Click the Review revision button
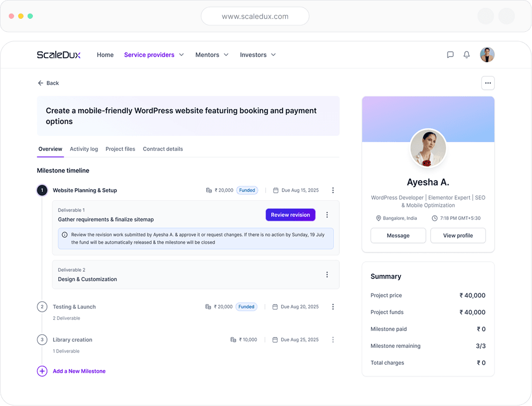 click(290, 215)
